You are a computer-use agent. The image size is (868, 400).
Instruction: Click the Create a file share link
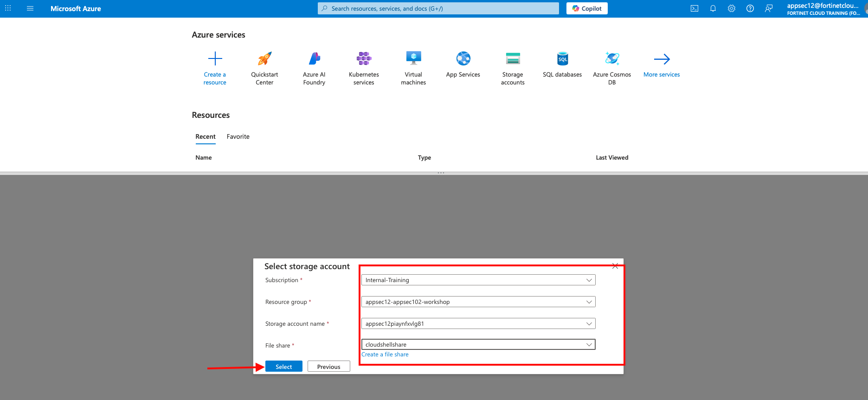(x=385, y=355)
